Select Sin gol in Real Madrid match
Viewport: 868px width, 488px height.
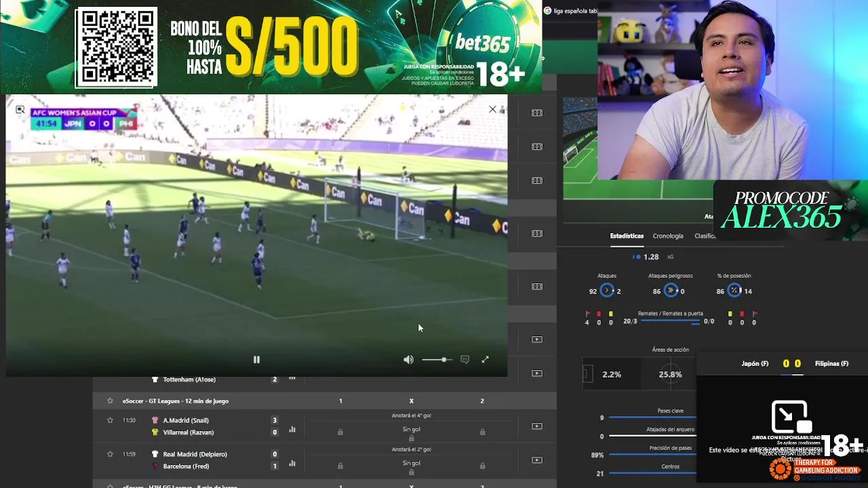(x=411, y=464)
